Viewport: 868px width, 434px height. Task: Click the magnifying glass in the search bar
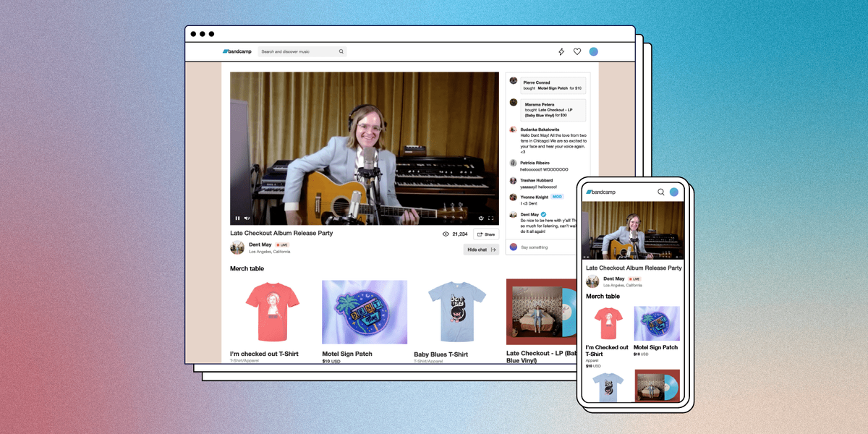pos(341,51)
